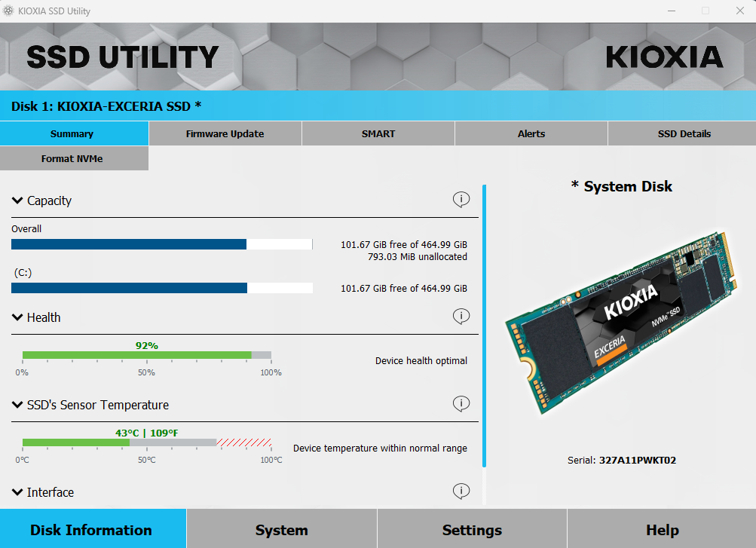
Task: Open the Firmware Update tab
Action: [x=225, y=133]
